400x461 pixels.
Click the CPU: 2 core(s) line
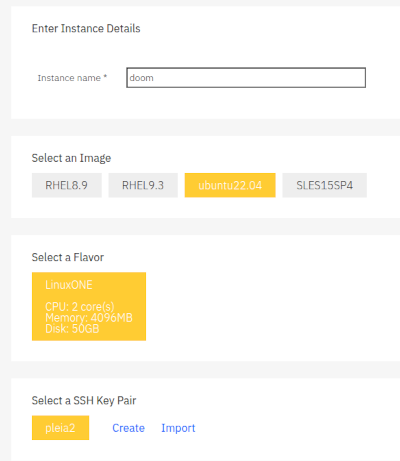coord(80,306)
